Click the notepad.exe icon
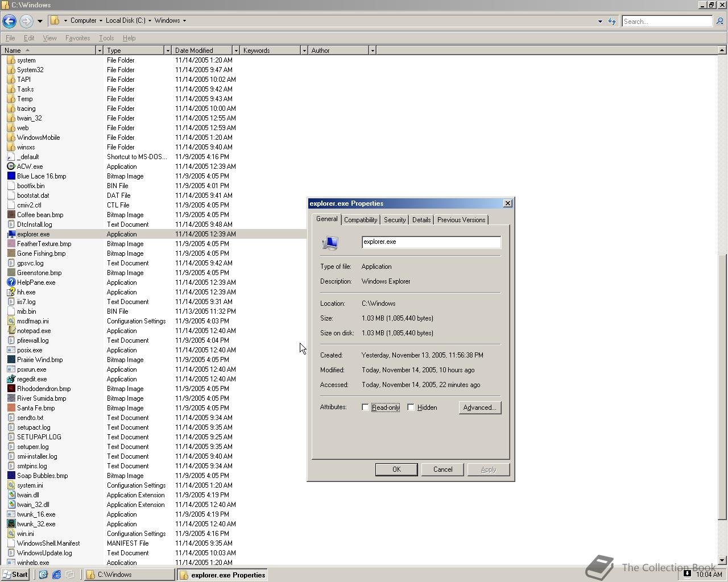 click(x=11, y=331)
